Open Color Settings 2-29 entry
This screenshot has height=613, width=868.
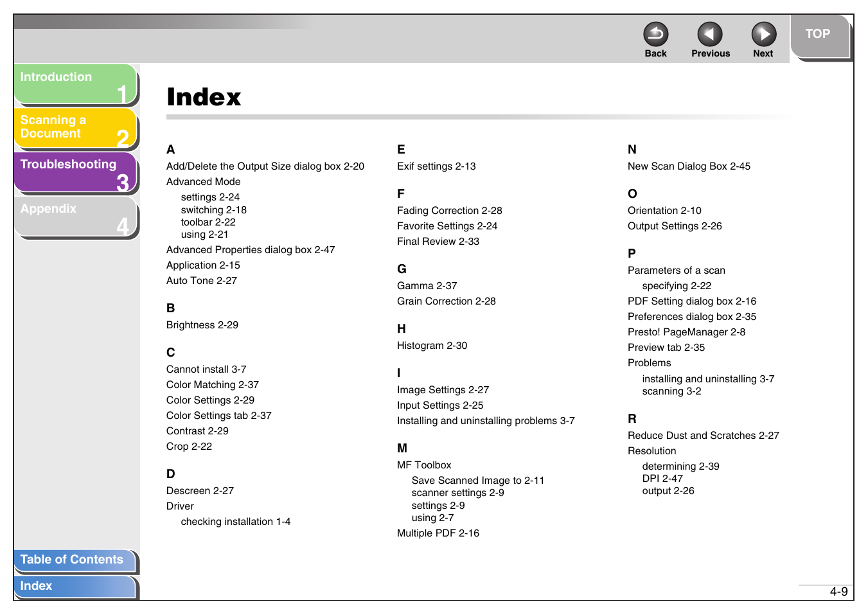(x=210, y=400)
